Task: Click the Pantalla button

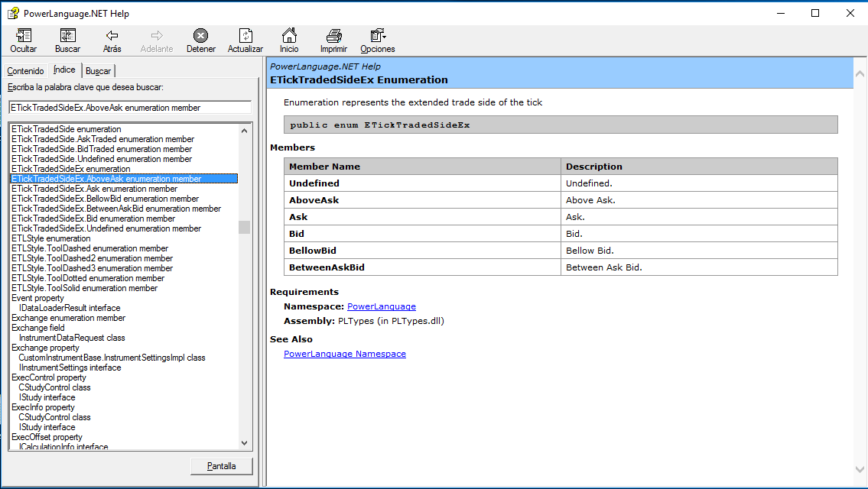Action: coord(222,466)
